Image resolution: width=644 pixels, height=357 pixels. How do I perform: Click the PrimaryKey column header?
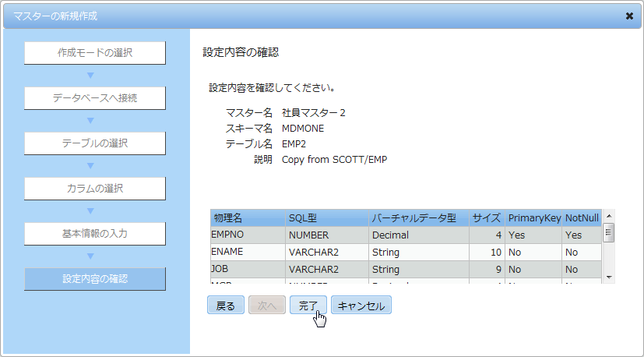(x=533, y=218)
